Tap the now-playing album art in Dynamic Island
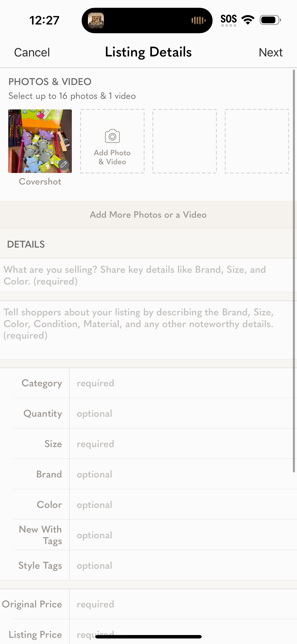The height and width of the screenshot is (644, 297). (96, 20)
